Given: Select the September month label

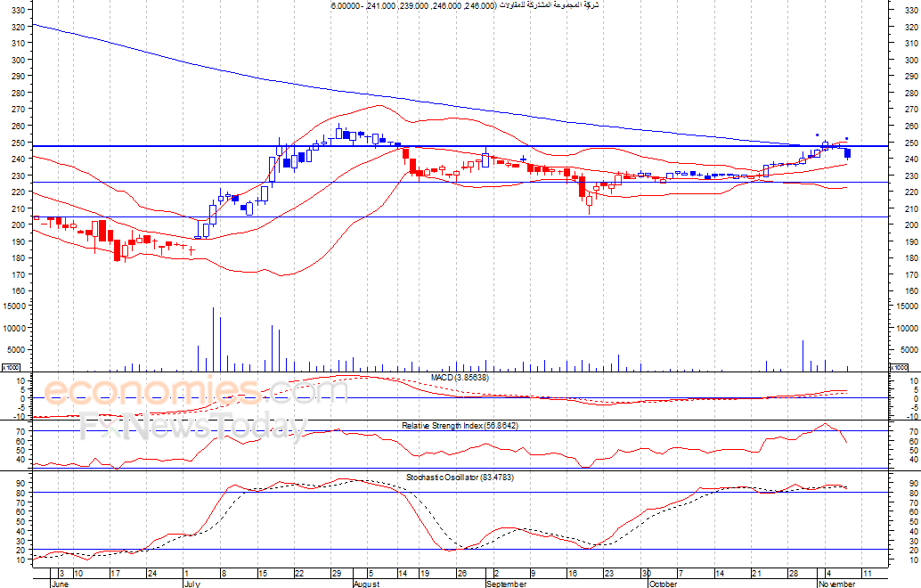Looking at the screenshot, I should click(x=506, y=584).
